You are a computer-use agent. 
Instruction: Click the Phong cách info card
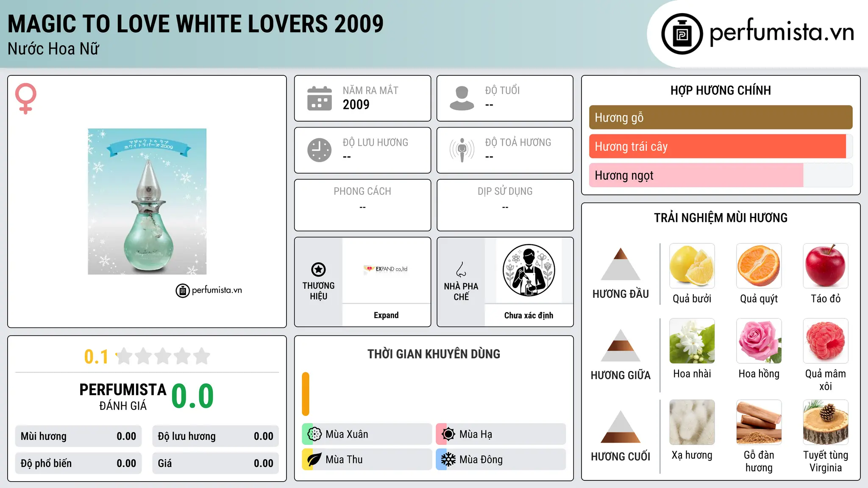[362, 205]
